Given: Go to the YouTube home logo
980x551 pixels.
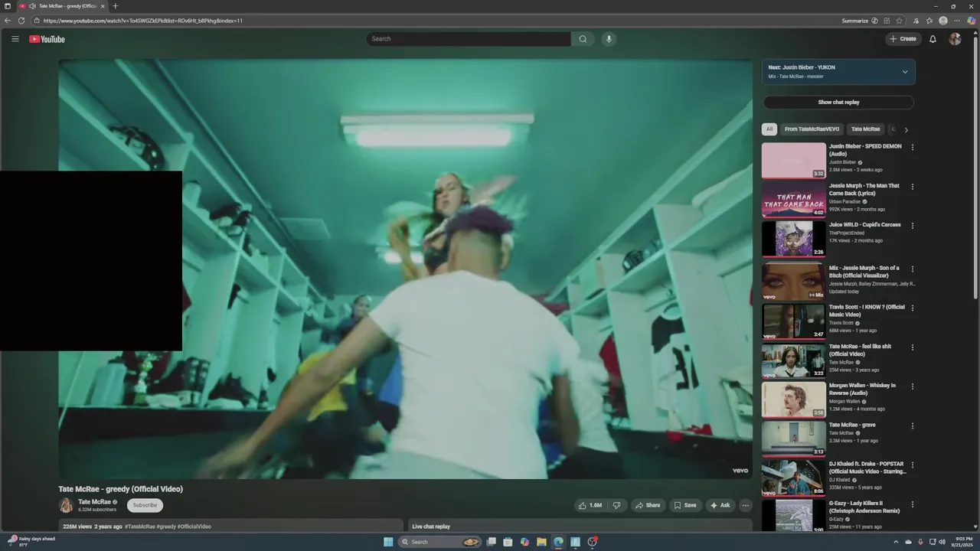Looking at the screenshot, I should click(47, 39).
